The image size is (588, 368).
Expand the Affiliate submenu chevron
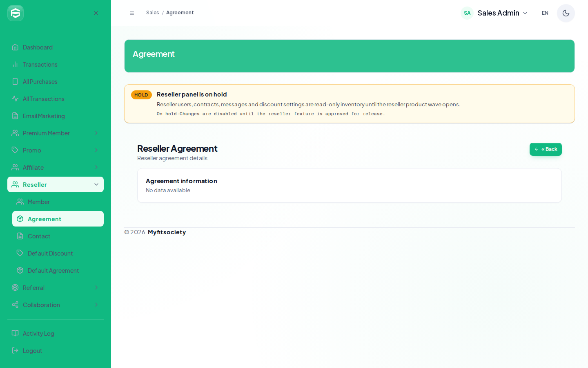click(96, 167)
